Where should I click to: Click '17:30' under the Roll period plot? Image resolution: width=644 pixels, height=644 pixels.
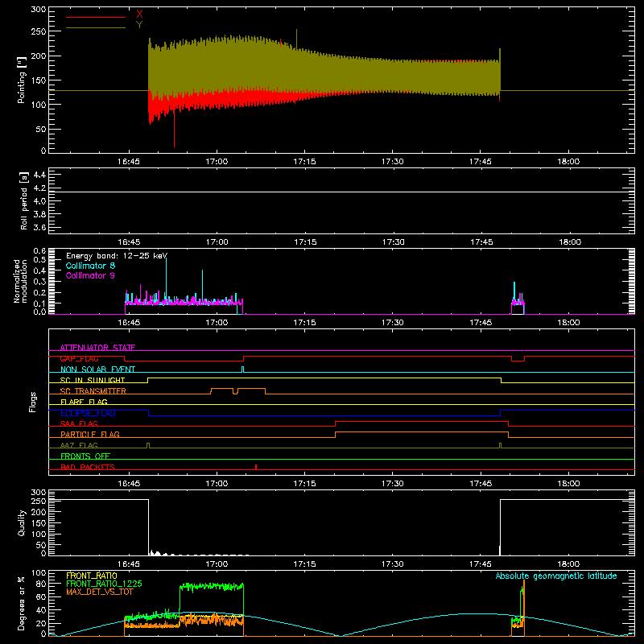393,242
